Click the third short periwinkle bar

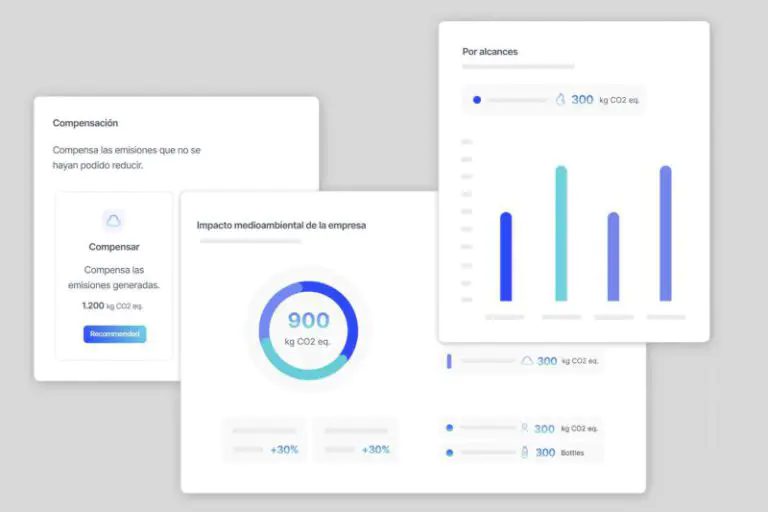point(613,257)
